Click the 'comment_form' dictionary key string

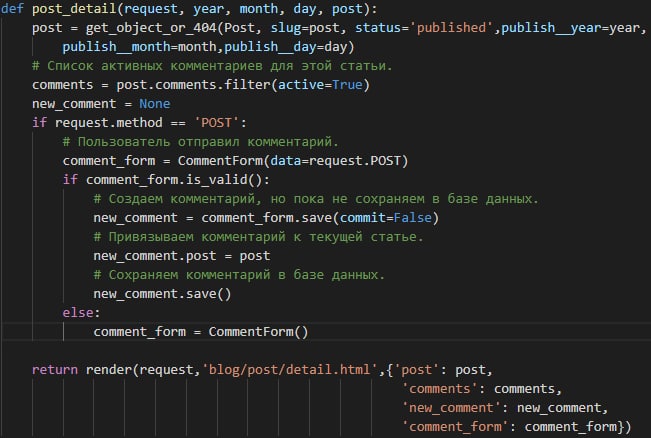[x=455, y=427]
